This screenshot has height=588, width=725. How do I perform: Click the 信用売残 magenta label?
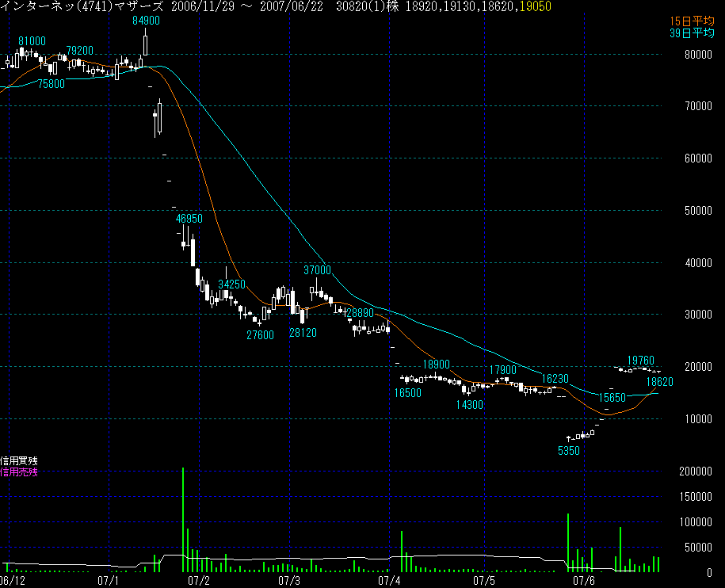pos(19,472)
